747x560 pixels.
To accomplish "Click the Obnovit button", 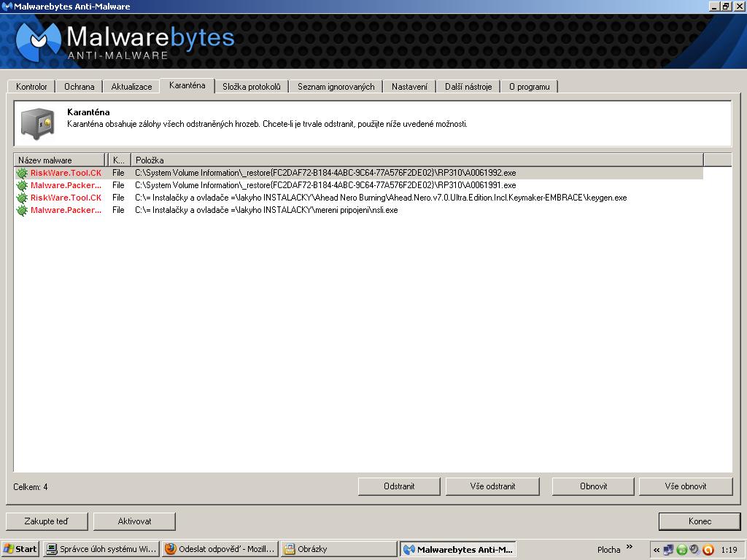I will click(x=593, y=486).
